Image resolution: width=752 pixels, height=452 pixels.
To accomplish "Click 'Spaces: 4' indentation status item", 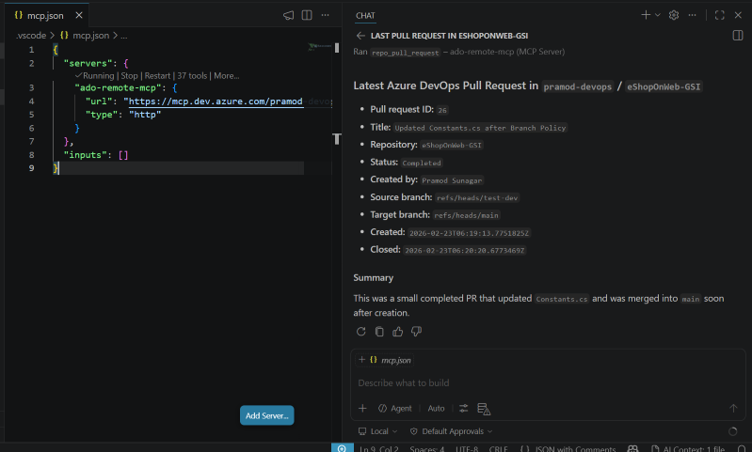I will tap(427, 449).
